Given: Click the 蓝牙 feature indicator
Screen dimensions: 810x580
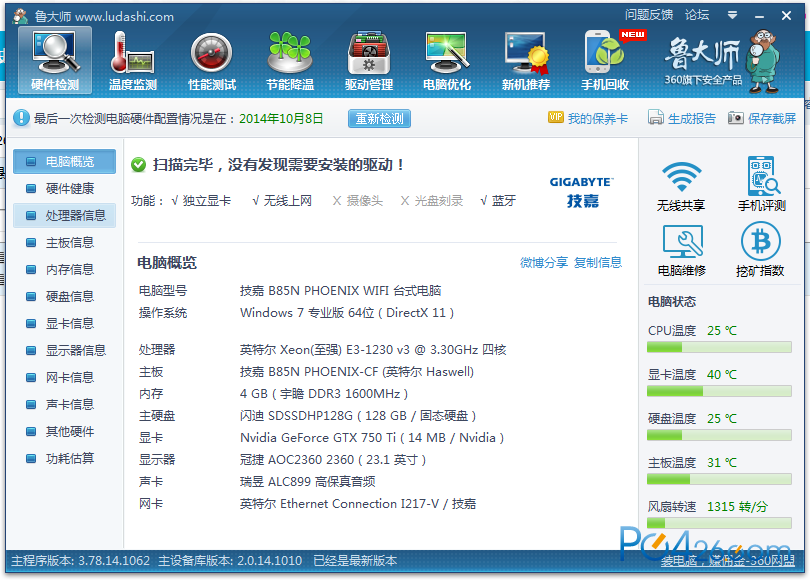Looking at the screenshot, I should (498, 200).
